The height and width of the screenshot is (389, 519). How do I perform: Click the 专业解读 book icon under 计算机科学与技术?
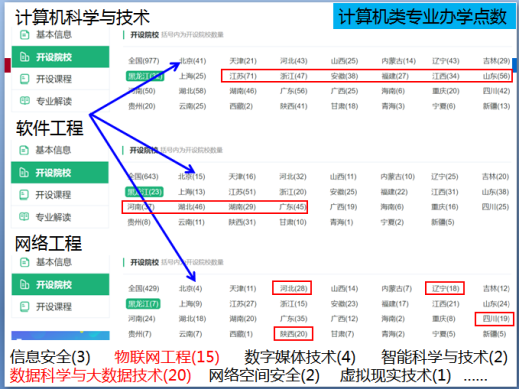(25, 101)
